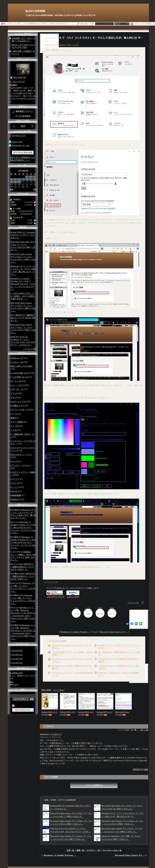Share the post via Hatena Bookmark icon
This screenshot has height=868, width=155.
[x=136, y=624]
